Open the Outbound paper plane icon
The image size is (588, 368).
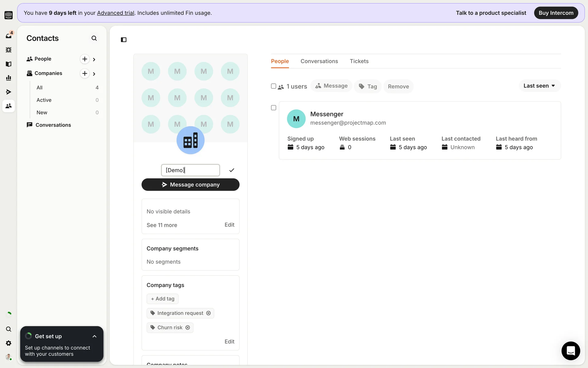click(x=8, y=92)
